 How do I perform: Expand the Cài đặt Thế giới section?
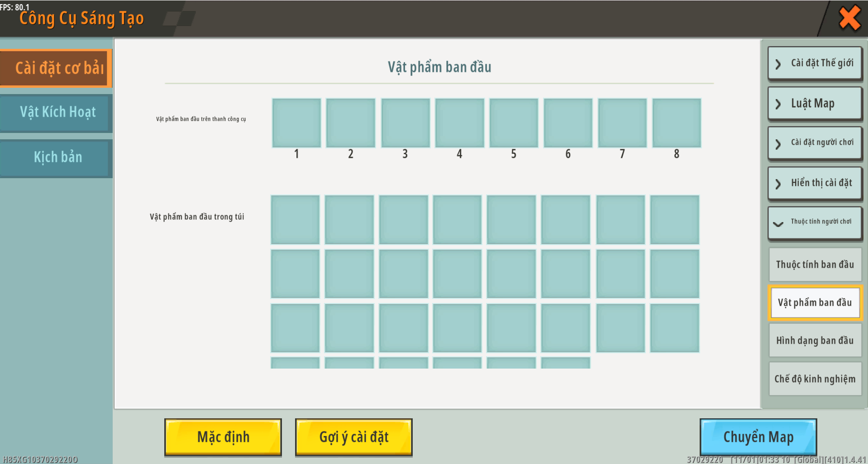[815, 63]
